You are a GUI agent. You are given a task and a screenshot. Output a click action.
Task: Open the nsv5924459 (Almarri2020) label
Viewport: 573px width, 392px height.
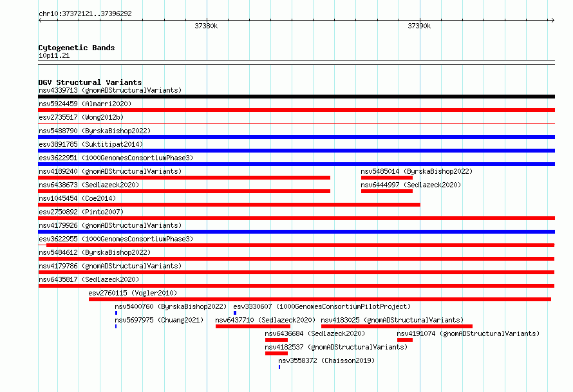click(x=85, y=104)
